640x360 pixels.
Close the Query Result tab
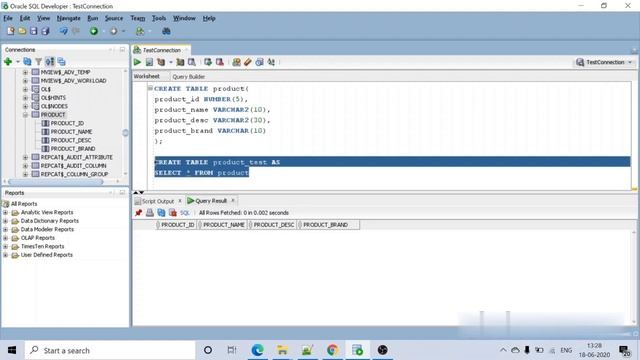(233, 200)
